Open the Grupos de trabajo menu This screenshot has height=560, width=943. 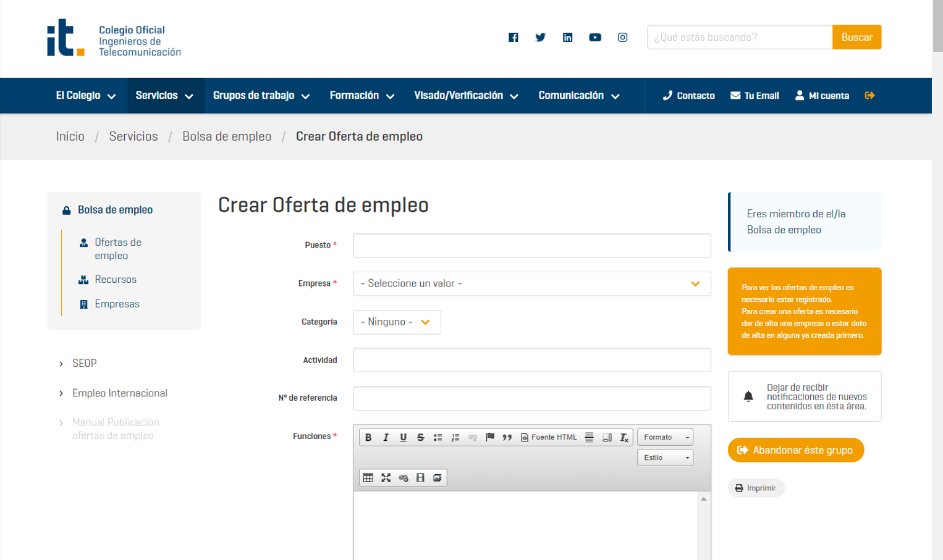click(261, 96)
